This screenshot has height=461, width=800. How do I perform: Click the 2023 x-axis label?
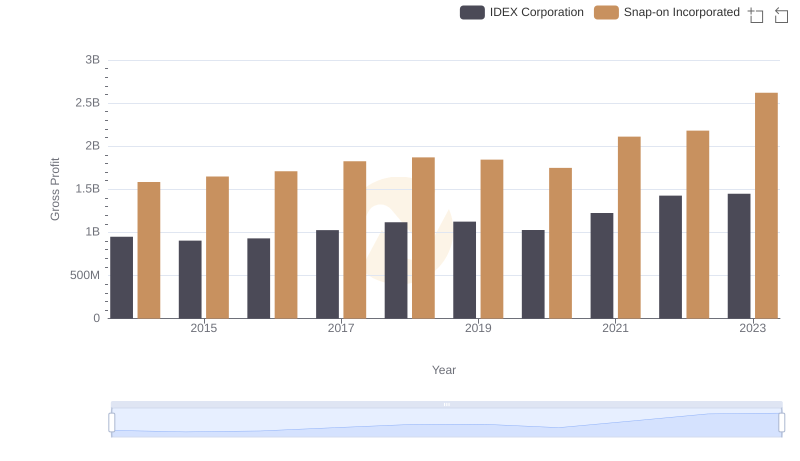[753, 328]
